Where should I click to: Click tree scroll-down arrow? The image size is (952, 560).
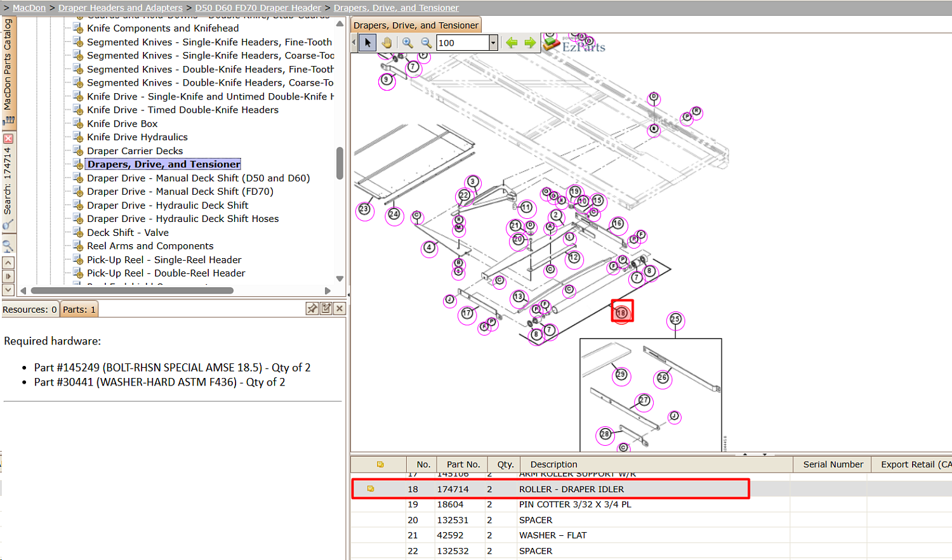click(x=340, y=278)
